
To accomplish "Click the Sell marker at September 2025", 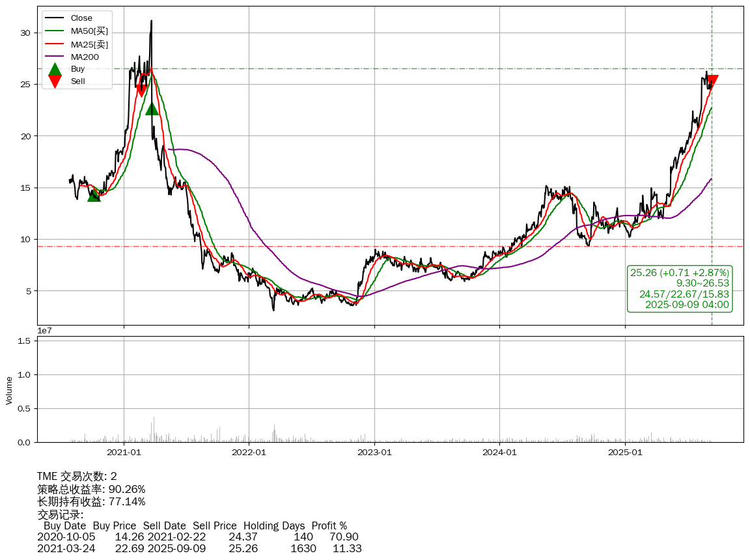I will tap(712, 81).
